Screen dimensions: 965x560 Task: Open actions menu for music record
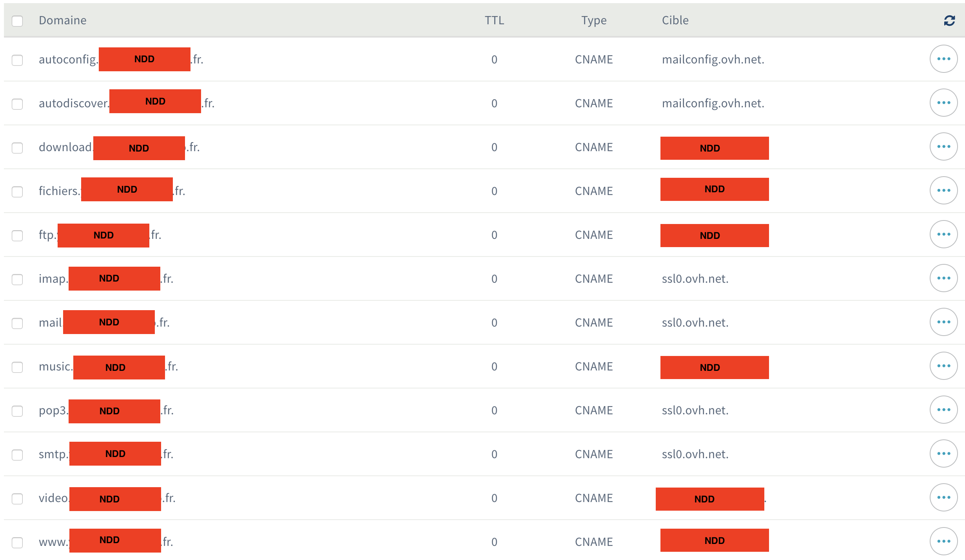pyautogui.click(x=943, y=366)
